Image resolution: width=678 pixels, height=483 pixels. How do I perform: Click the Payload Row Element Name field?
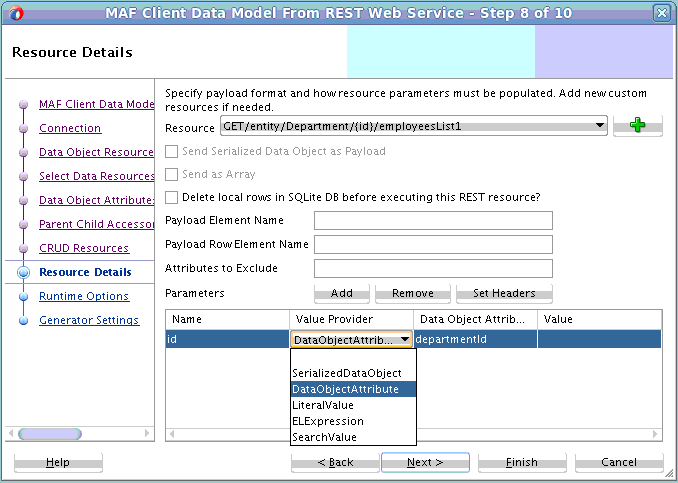click(433, 245)
